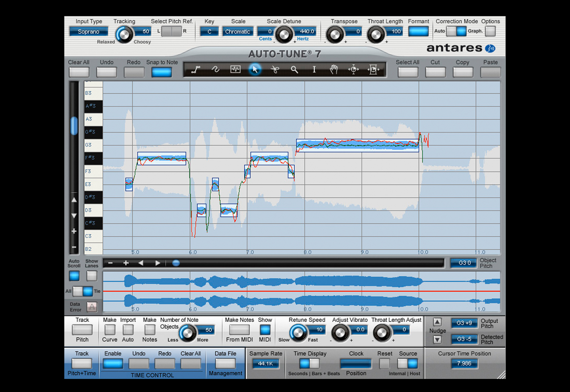This screenshot has height=392, width=570.
Task: Open Key C dropdown
Action: pos(209,31)
